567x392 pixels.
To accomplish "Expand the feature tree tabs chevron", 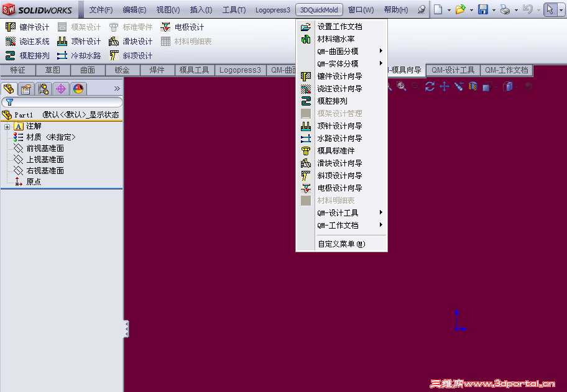I will point(117,88).
